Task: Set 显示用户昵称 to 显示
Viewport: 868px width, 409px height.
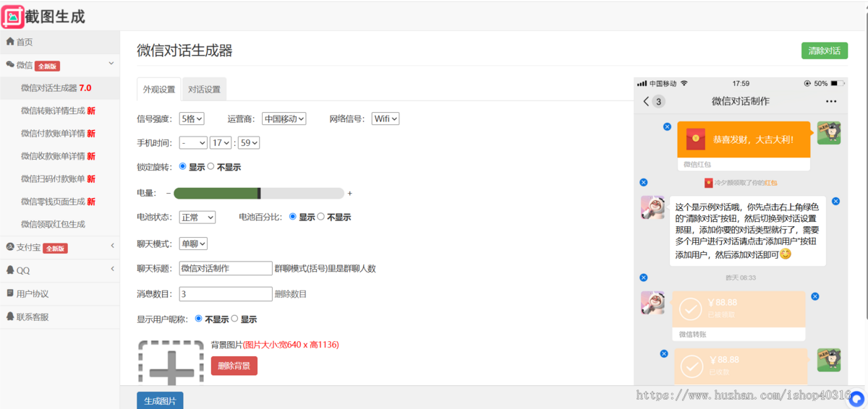Action: [x=234, y=319]
